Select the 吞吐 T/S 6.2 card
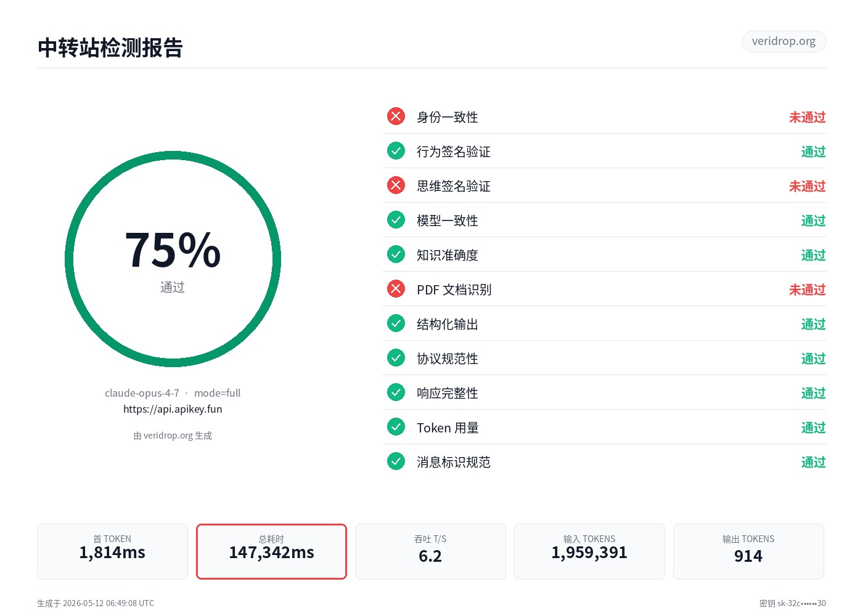Screen dimensions: 863x616 [430, 551]
